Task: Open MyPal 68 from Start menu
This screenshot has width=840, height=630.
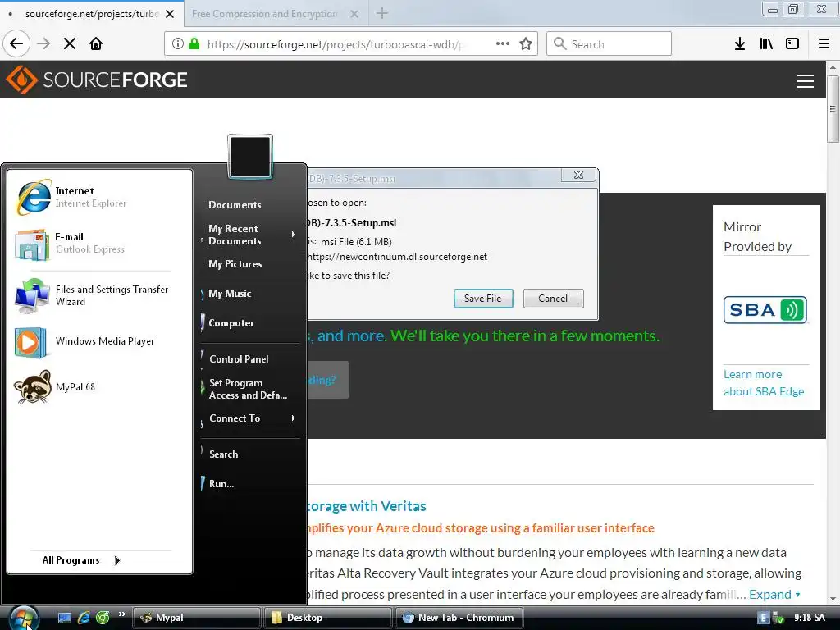Action: click(99, 387)
